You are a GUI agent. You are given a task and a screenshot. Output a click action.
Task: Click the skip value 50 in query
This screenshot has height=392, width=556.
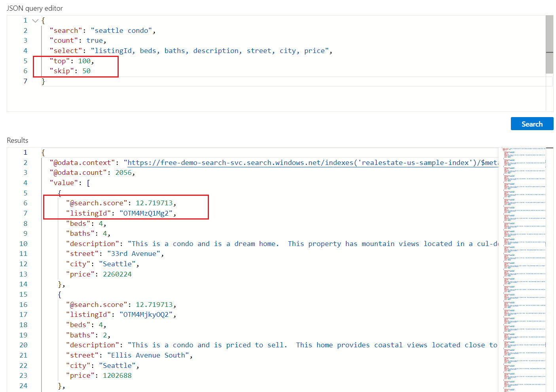tap(86, 71)
